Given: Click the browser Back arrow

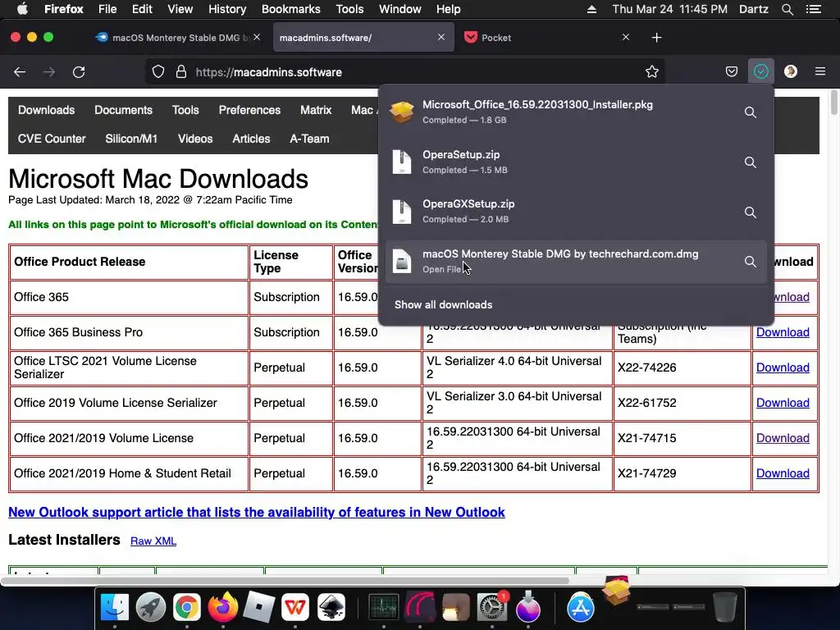Looking at the screenshot, I should (20, 72).
